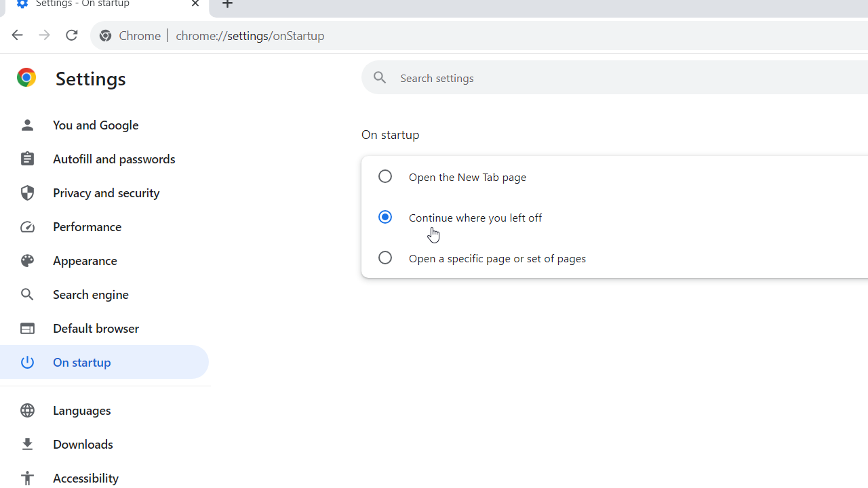Open the Appearance settings section
868x488 pixels.
(x=104, y=260)
